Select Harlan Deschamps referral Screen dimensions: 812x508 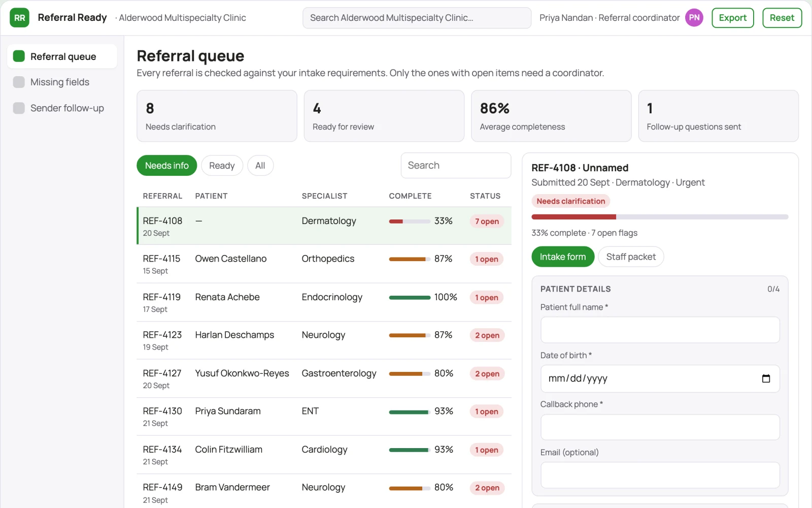[324, 340]
